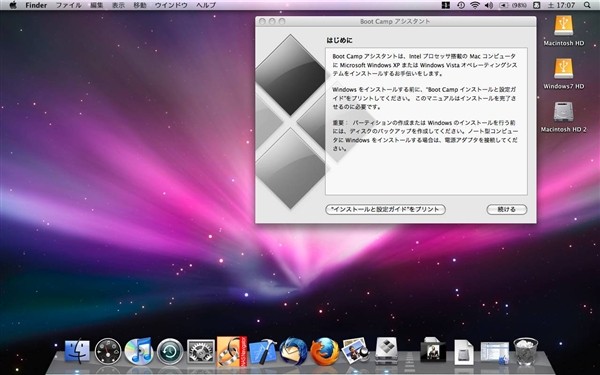Launch Dashboard from the Dock
600x375 pixels.
pyautogui.click(x=108, y=351)
